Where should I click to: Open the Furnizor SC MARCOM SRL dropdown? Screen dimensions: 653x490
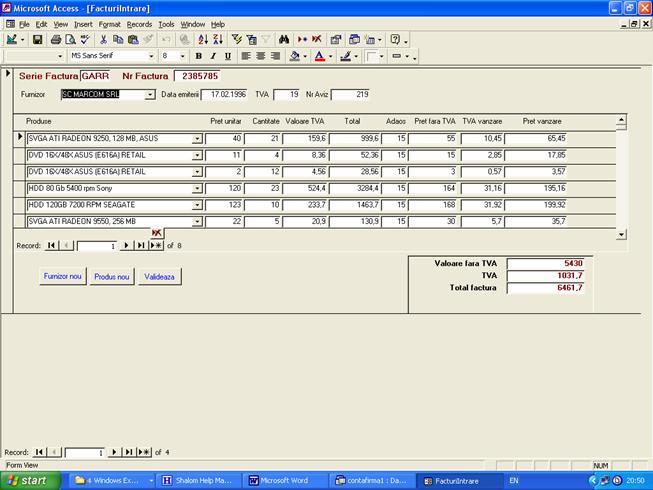(151, 95)
